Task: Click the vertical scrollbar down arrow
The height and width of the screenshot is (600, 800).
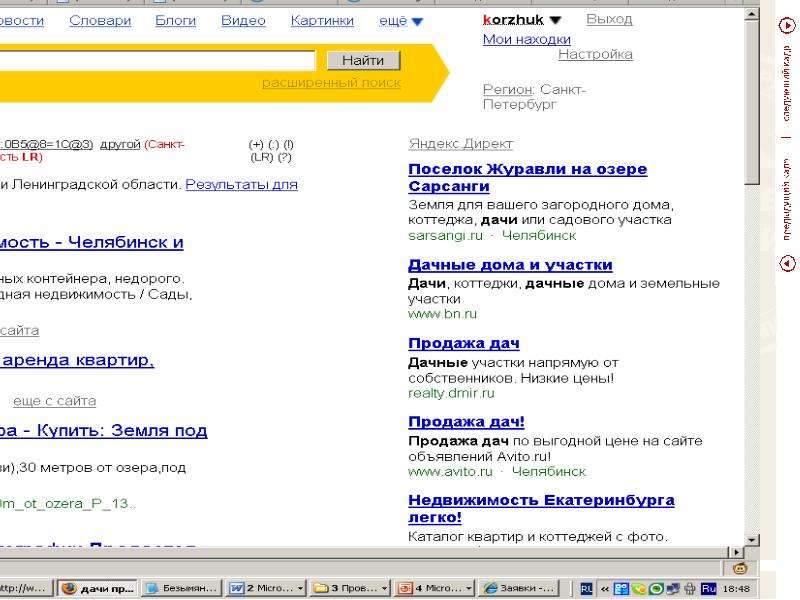Action: pos(752,539)
